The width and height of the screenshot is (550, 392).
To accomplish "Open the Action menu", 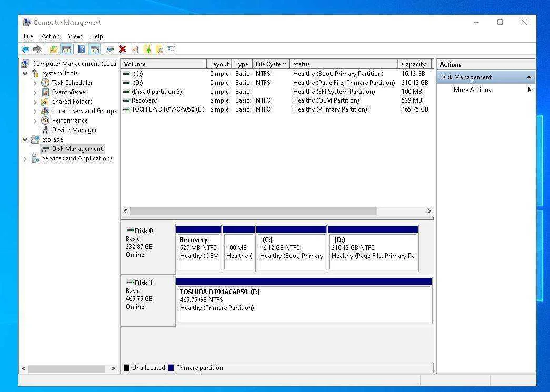I will 51,36.
